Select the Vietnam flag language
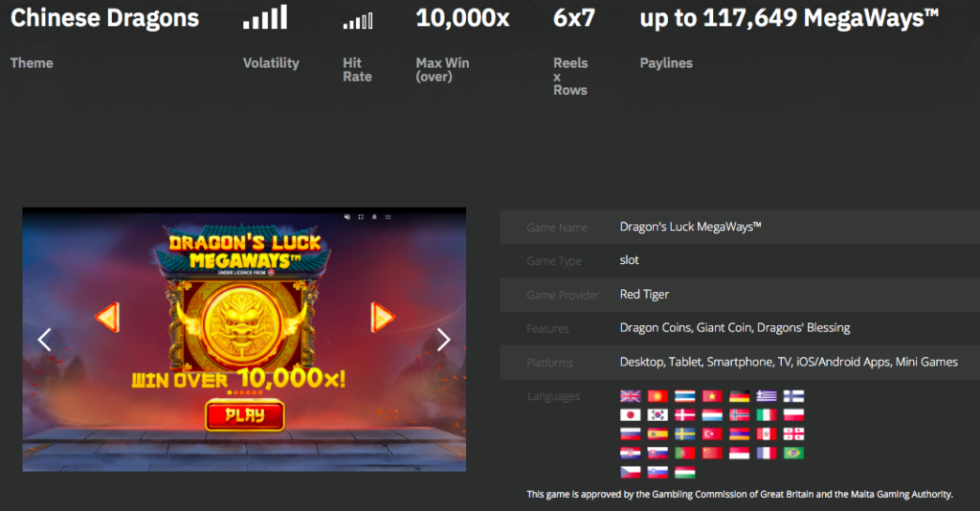 (x=712, y=396)
